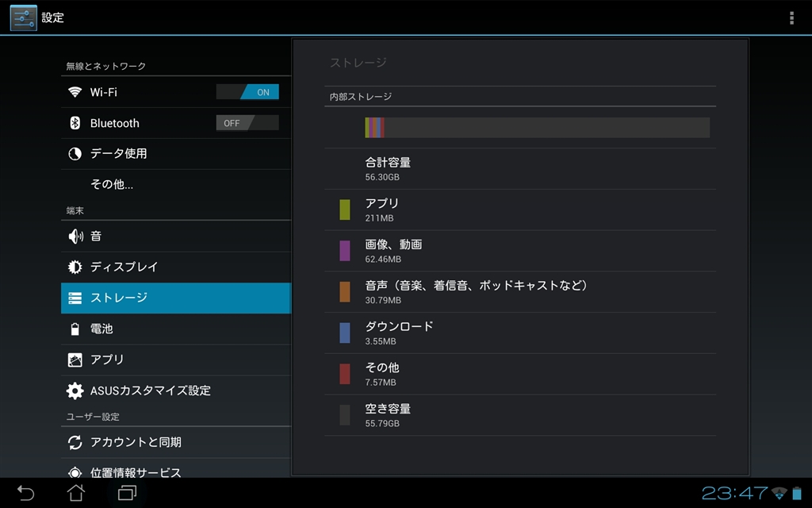Open その他... under wireless and networks

point(176,184)
